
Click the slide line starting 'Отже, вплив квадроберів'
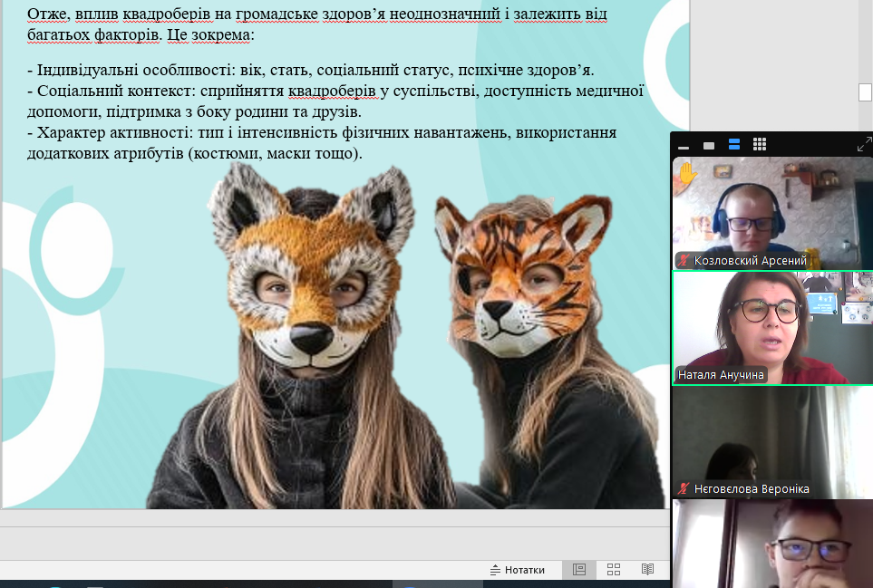click(316, 14)
